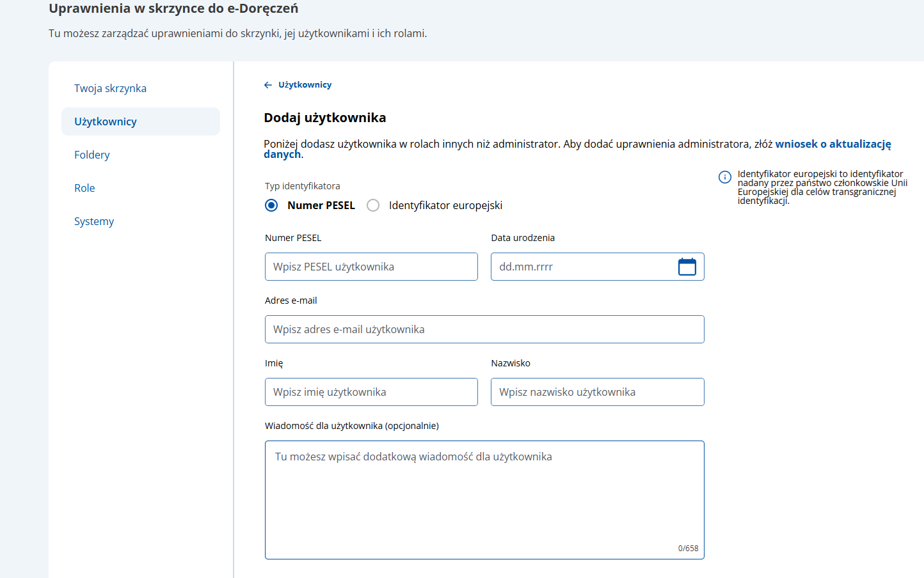Open the Foldery sidebar item

pyautogui.click(x=92, y=155)
